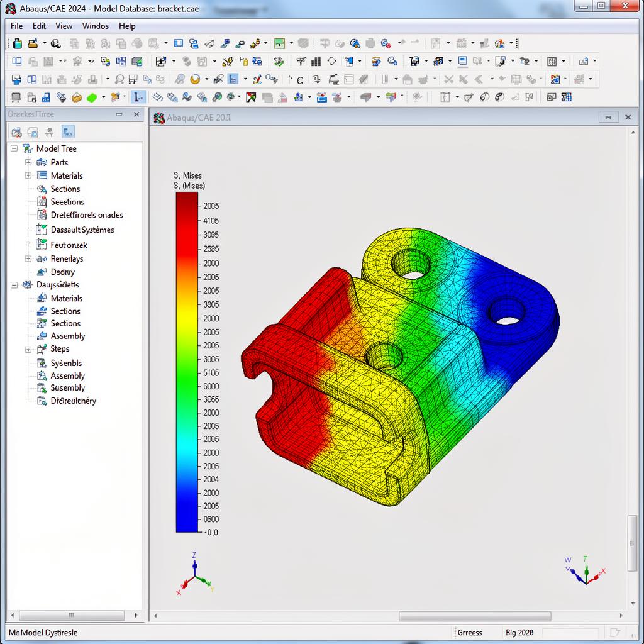
Task: Open dropdown arrow beside square grid icon
Action: (x=563, y=61)
